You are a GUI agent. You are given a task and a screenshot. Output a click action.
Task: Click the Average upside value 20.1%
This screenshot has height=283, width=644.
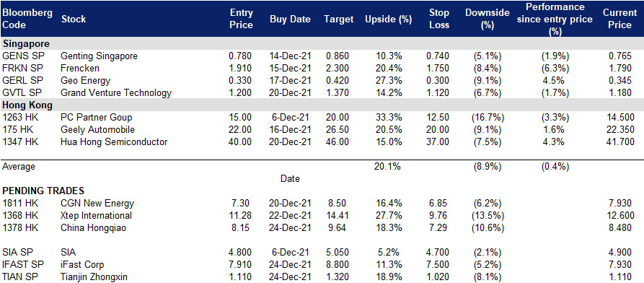(x=388, y=167)
